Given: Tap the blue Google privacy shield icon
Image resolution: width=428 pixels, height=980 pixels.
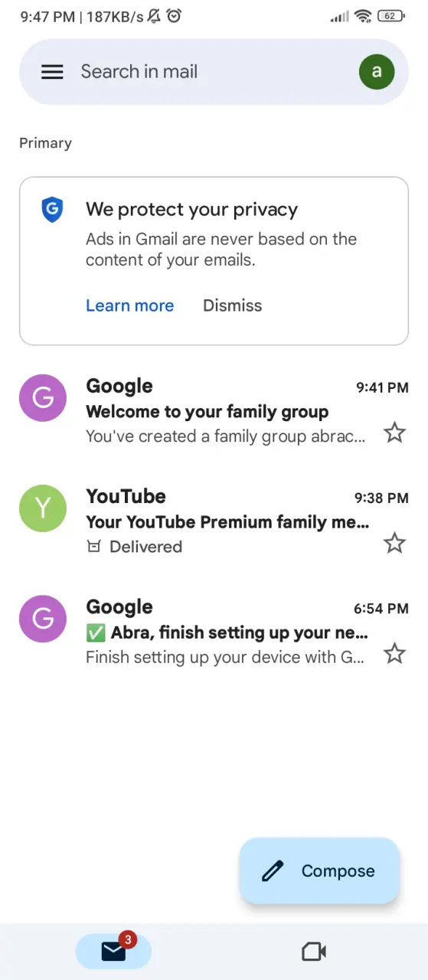Looking at the screenshot, I should point(52,209).
